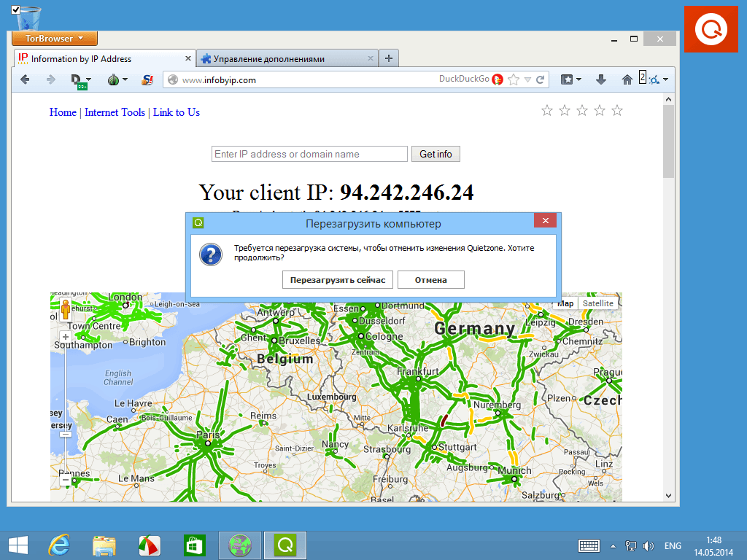This screenshot has width=747, height=560.
Task: Click the page vertical scrollbar thumb
Action: [x=668, y=141]
